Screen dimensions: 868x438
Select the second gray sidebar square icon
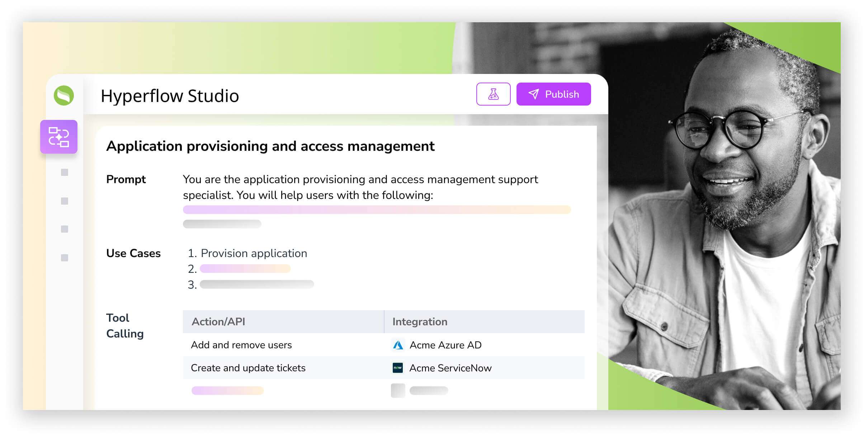[x=65, y=201]
